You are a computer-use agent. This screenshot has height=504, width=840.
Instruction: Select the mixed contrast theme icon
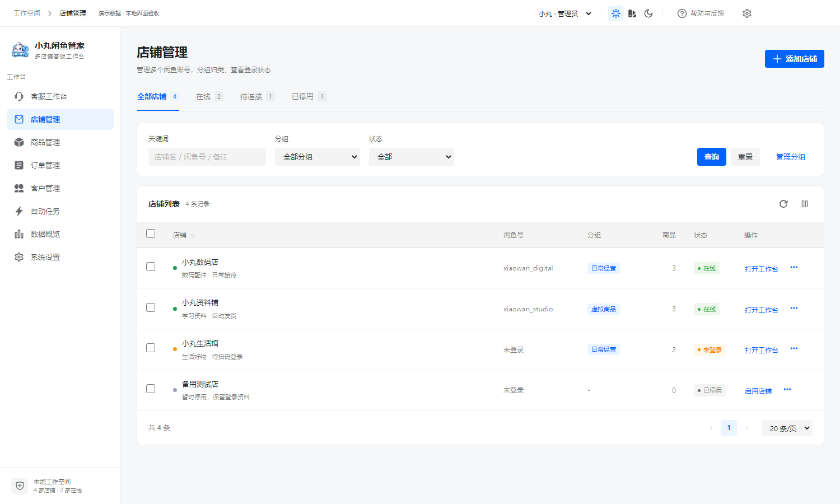coord(632,13)
